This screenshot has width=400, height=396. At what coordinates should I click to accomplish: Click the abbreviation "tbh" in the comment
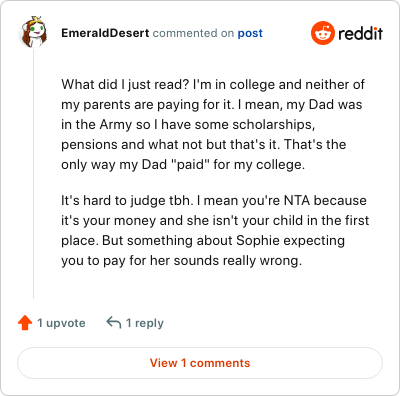(182, 201)
